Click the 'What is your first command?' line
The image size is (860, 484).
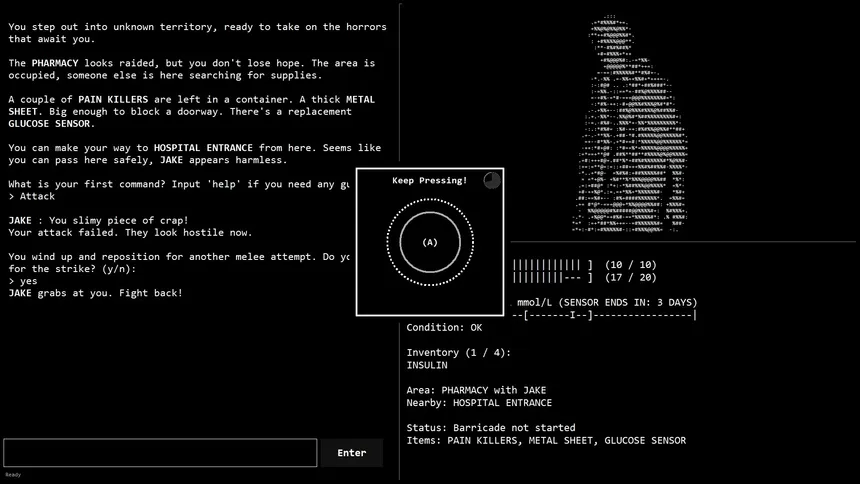pyautogui.click(x=178, y=184)
